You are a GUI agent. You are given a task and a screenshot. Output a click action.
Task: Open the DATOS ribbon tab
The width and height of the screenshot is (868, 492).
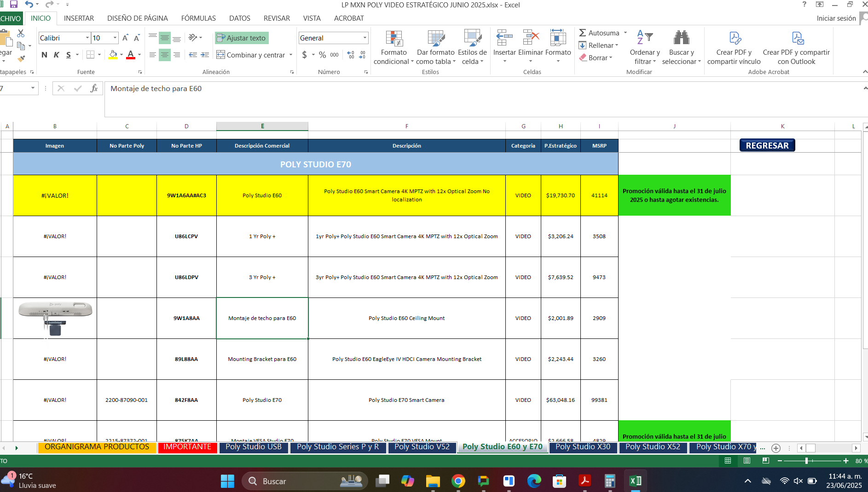[240, 18]
